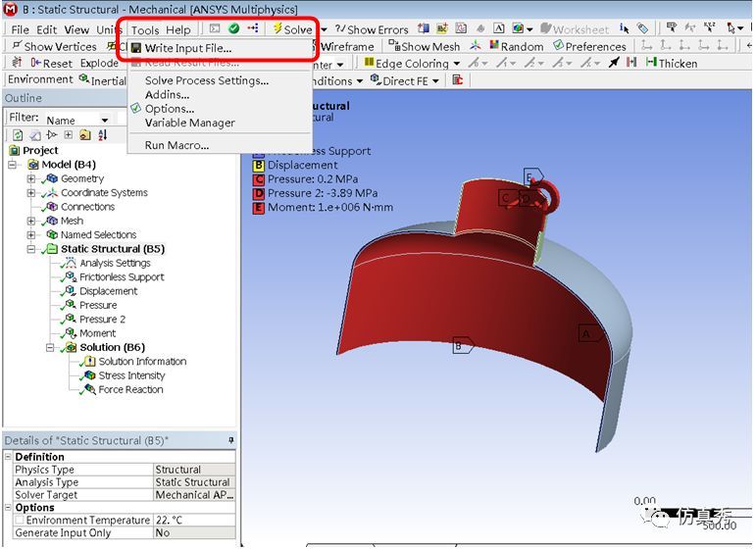This screenshot has height=549, width=756.
Task: Select Analysis Settings in outline
Action: [x=115, y=263]
